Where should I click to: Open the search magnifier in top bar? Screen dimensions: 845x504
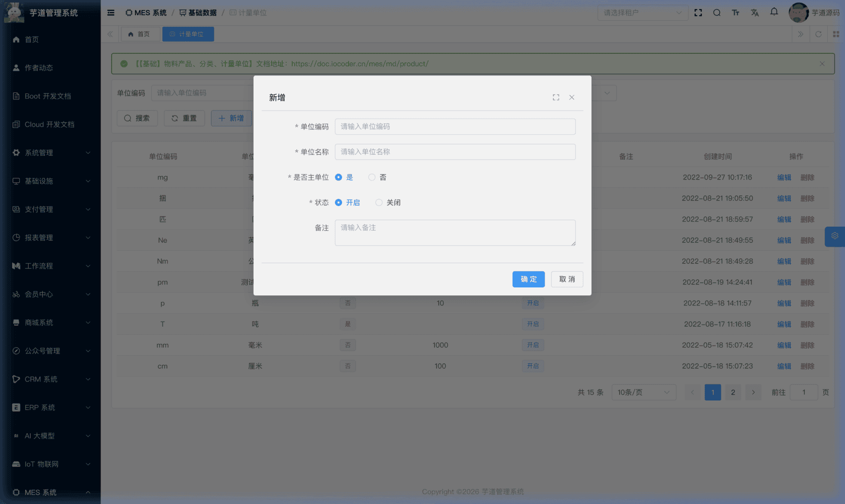(717, 13)
